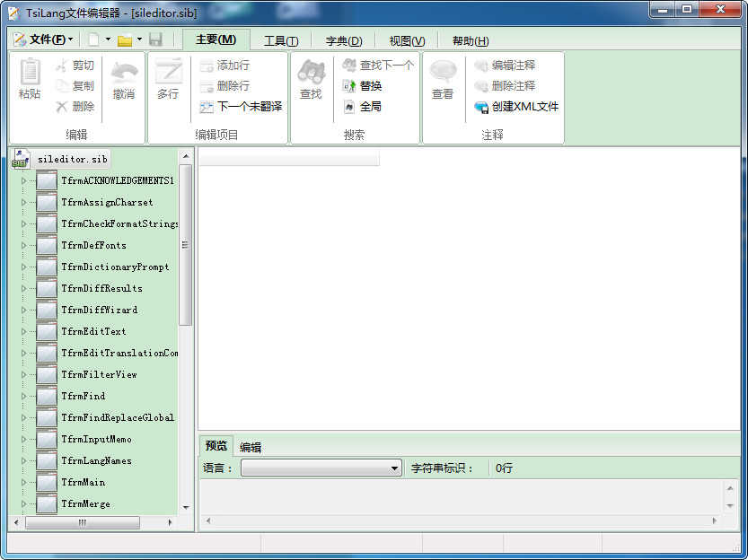The height and width of the screenshot is (560, 748).
Task: Open the File (文件) menu
Action: pyautogui.click(x=43, y=39)
